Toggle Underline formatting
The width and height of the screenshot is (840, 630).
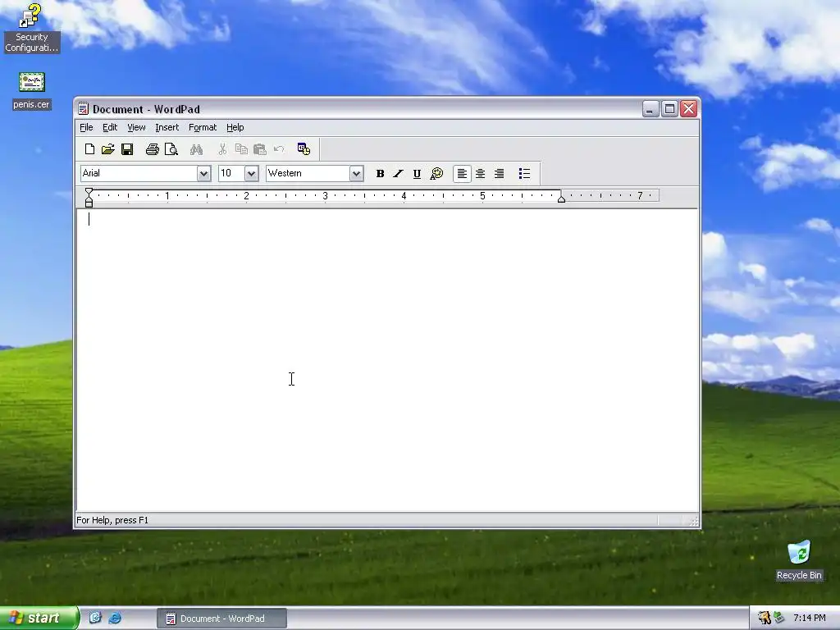417,174
